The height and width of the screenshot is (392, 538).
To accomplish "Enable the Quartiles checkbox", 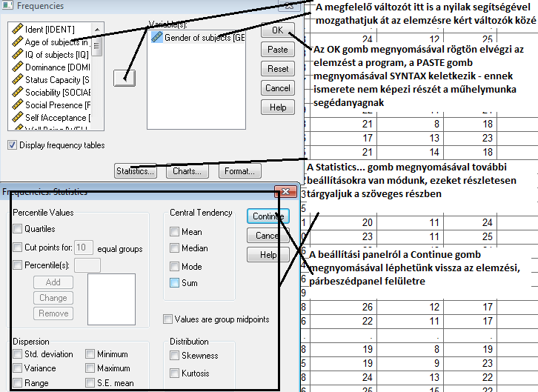I will pyautogui.click(x=18, y=229).
